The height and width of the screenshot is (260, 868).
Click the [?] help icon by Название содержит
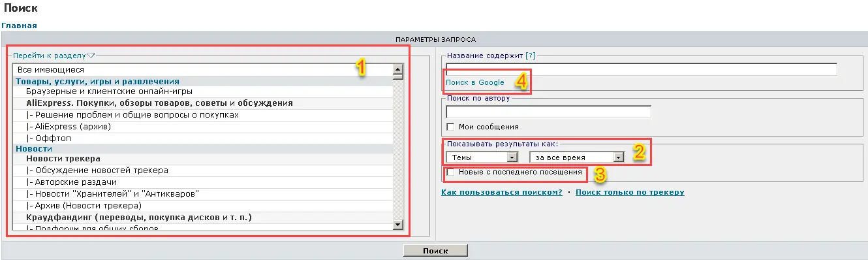pyautogui.click(x=530, y=56)
